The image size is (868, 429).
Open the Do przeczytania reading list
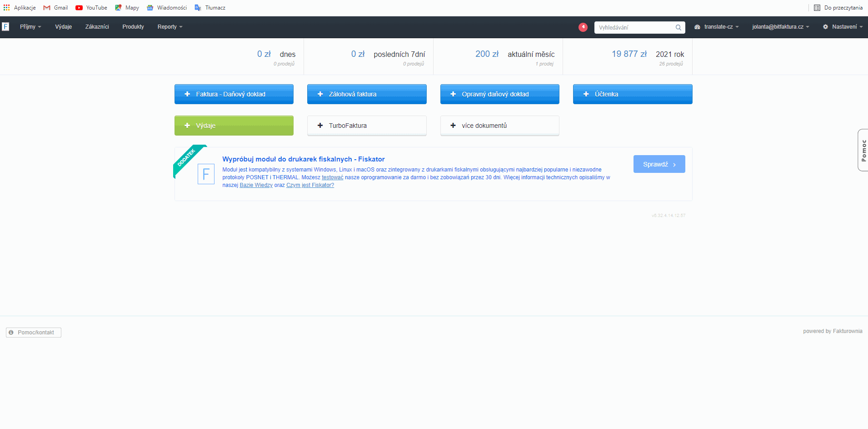pos(838,8)
